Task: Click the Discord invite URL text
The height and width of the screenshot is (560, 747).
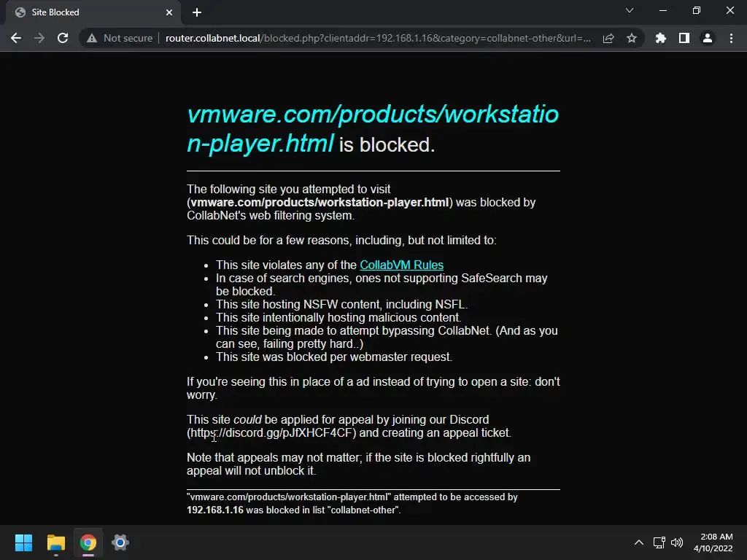Action: [273, 433]
